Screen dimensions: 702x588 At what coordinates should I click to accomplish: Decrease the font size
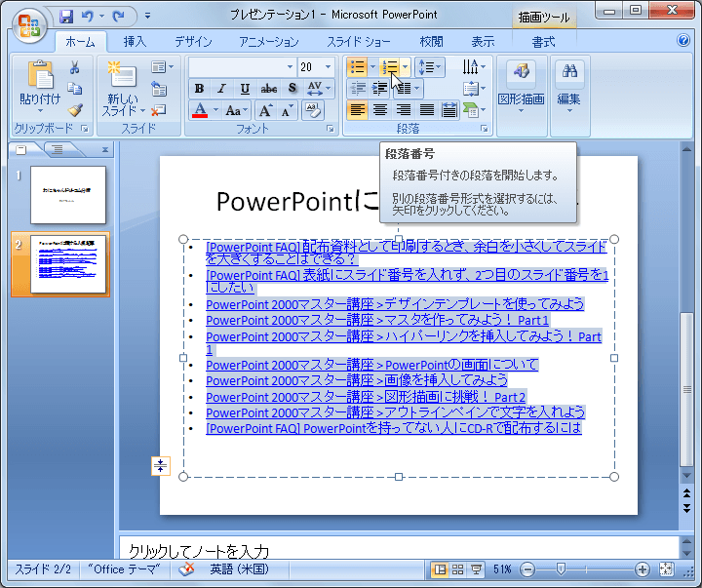tap(287, 110)
